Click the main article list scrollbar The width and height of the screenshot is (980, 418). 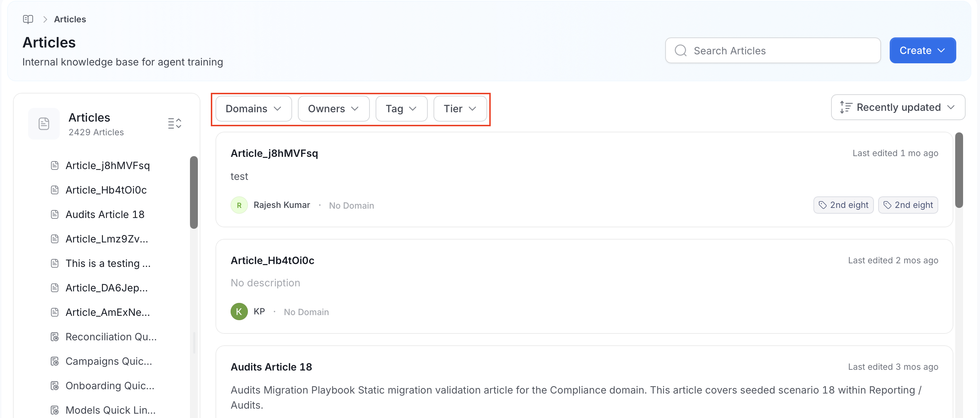click(959, 170)
